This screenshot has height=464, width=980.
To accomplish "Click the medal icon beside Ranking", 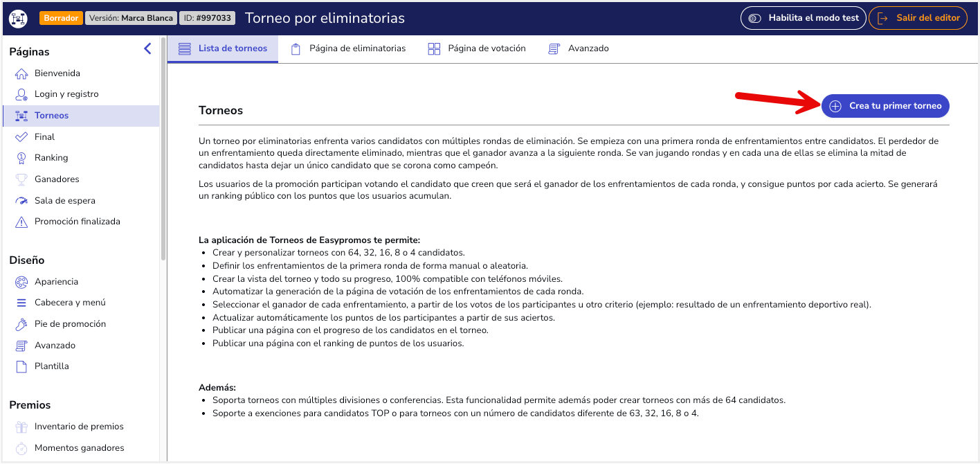I will pos(21,158).
